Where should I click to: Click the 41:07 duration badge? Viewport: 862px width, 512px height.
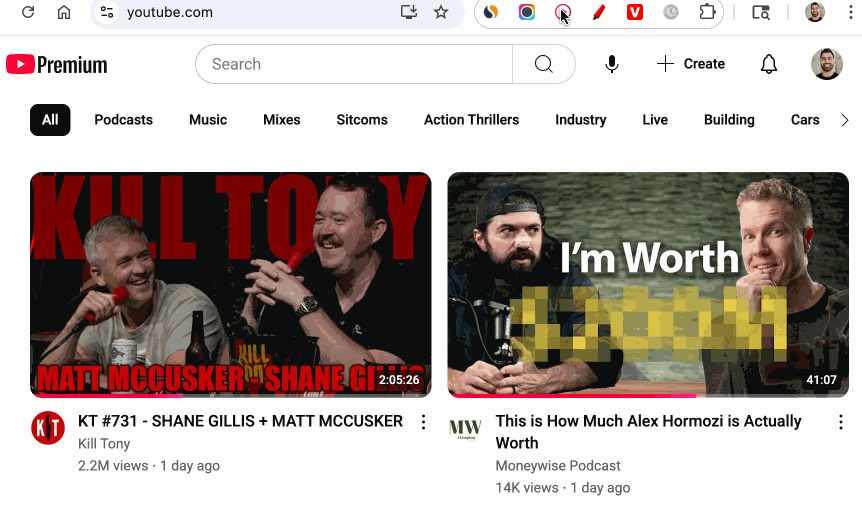pyautogui.click(x=821, y=380)
